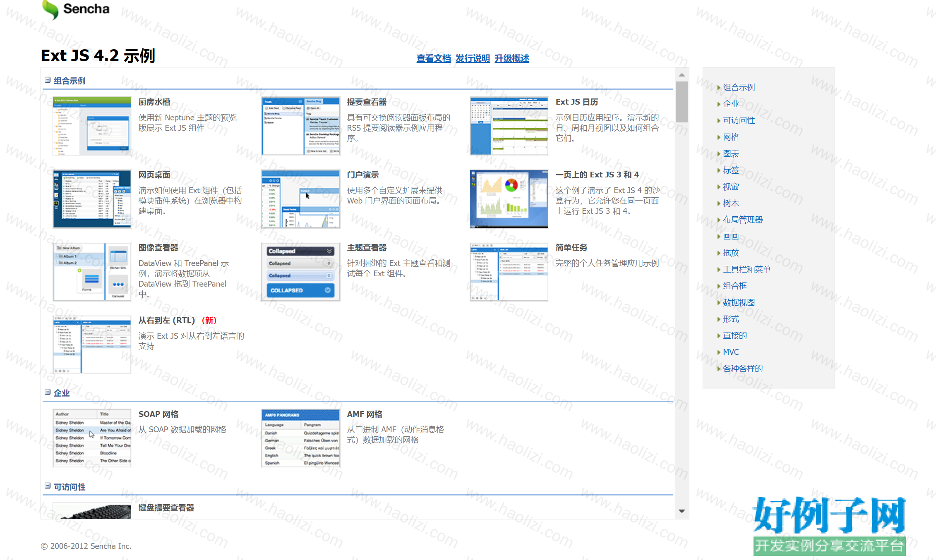The image size is (936, 560).
Task: Open the 发行说明 link
Action: pos(473,58)
